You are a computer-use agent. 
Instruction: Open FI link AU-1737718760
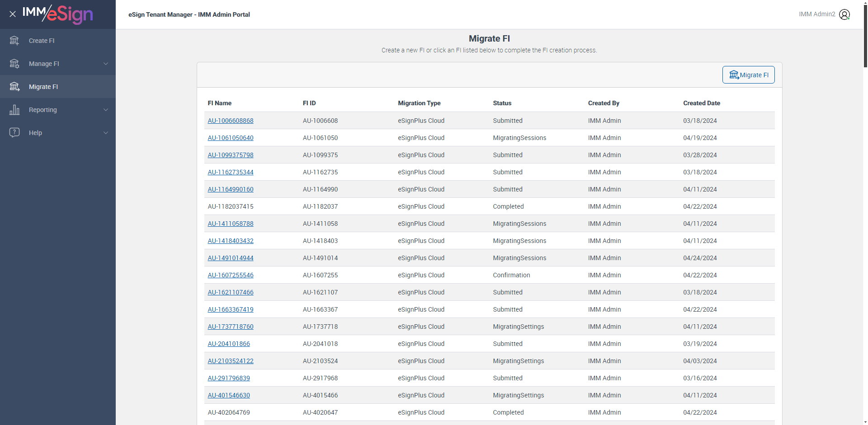point(231,327)
